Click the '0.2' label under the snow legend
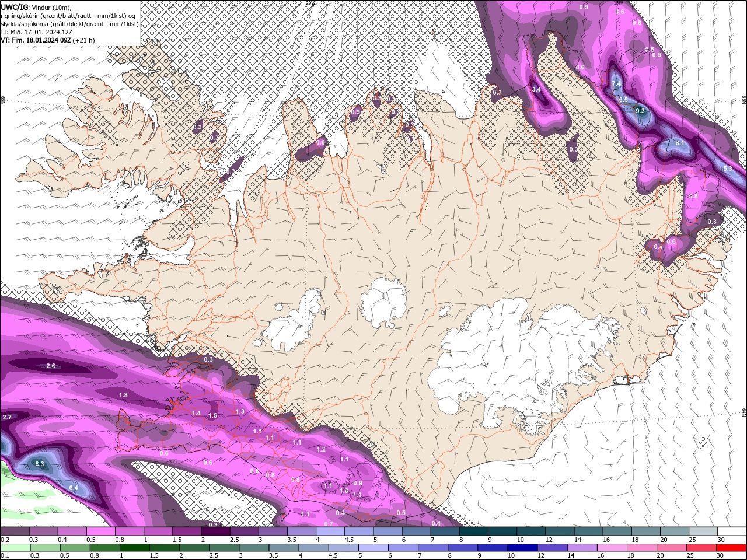 4,540
